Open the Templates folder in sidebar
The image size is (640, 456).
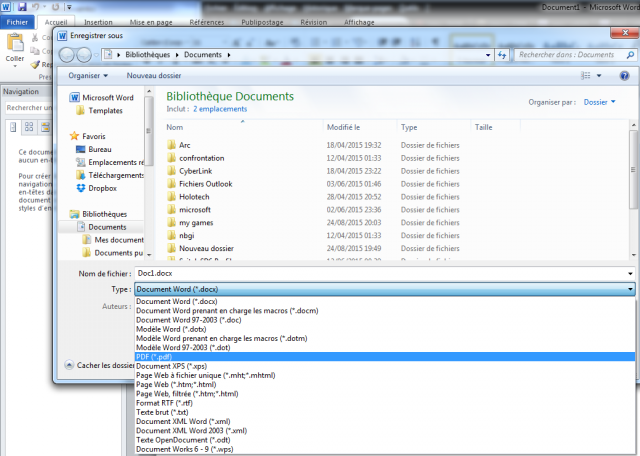click(99, 111)
